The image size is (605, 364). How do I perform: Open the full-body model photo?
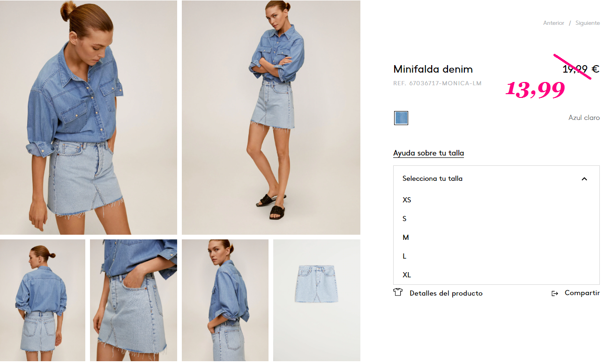pyautogui.click(x=271, y=117)
